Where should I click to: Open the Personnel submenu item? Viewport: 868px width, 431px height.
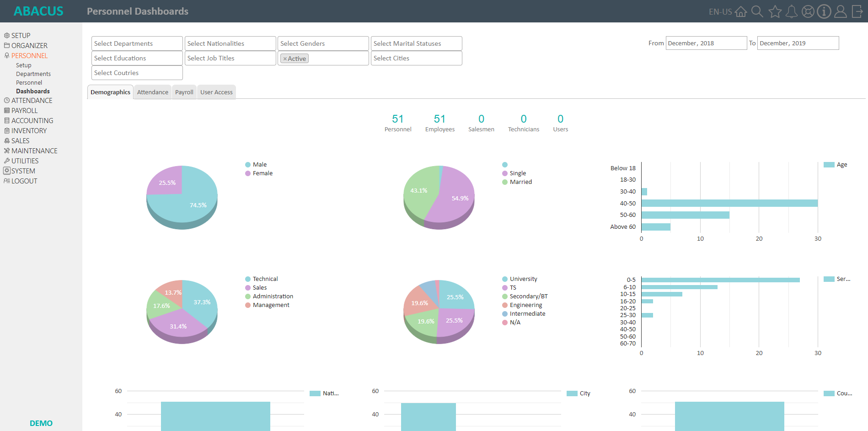coord(29,82)
